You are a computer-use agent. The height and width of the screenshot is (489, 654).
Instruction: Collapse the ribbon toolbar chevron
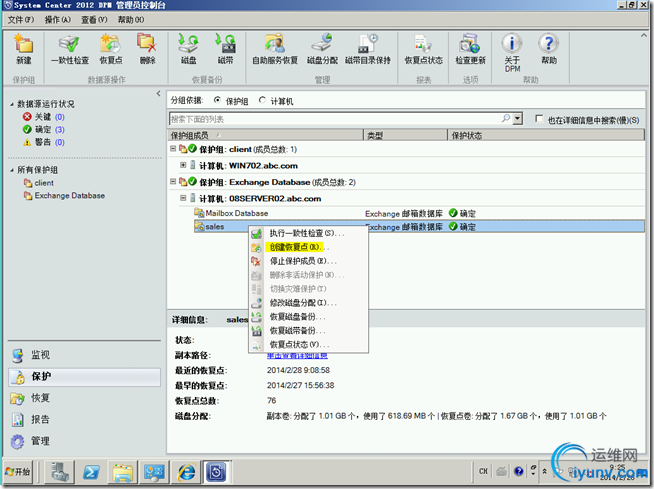[x=643, y=36]
